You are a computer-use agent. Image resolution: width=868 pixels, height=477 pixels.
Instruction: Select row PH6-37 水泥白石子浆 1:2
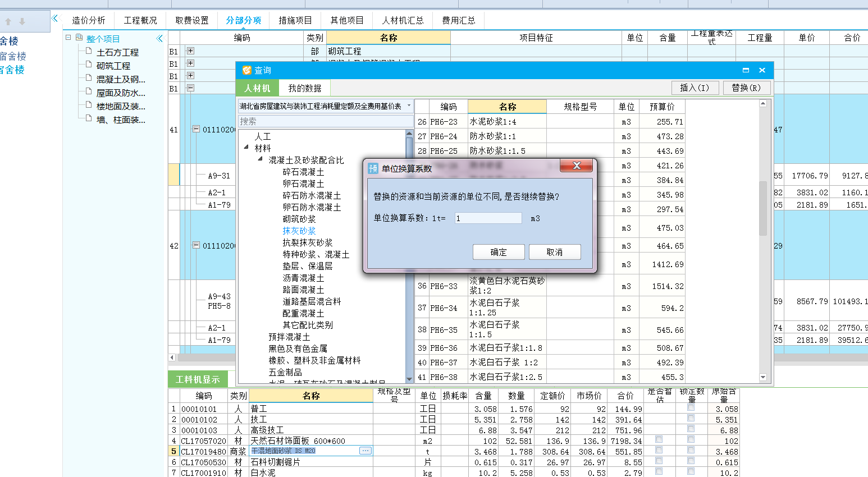[550, 363]
